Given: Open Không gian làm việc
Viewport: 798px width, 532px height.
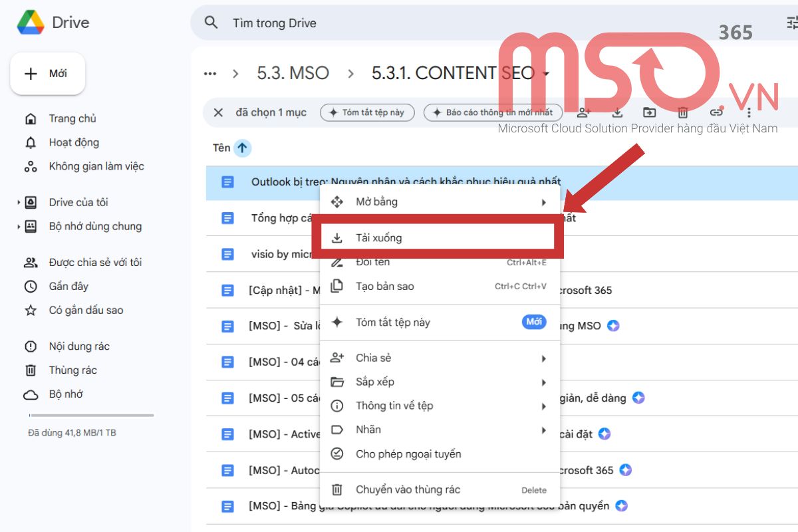Looking at the screenshot, I should [96, 166].
